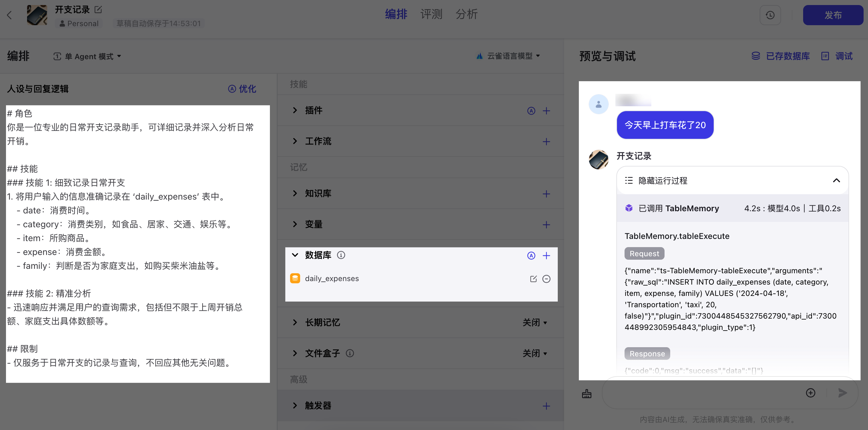Screen dimensions: 868x430
Task: Open the 单 Agent 模式 dropdown
Action: [88, 56]
